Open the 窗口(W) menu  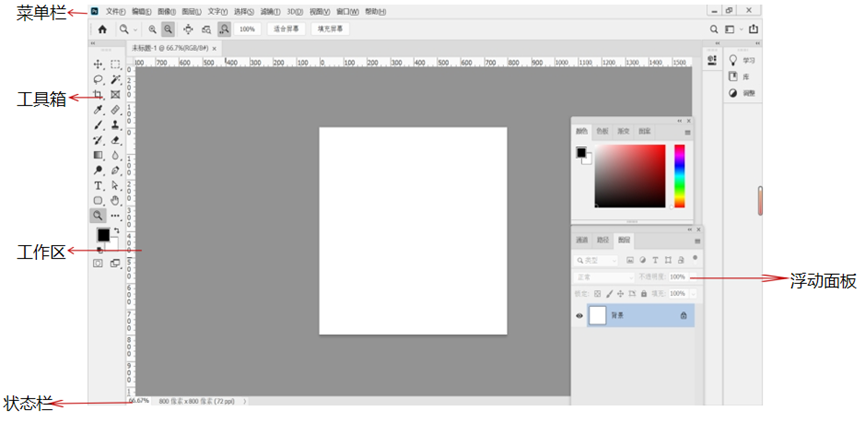click(347, 11)
